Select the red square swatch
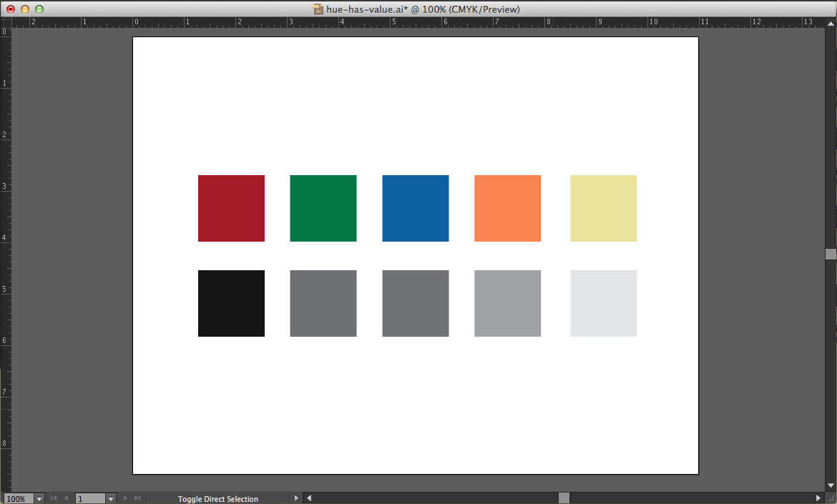 point(231,208)
